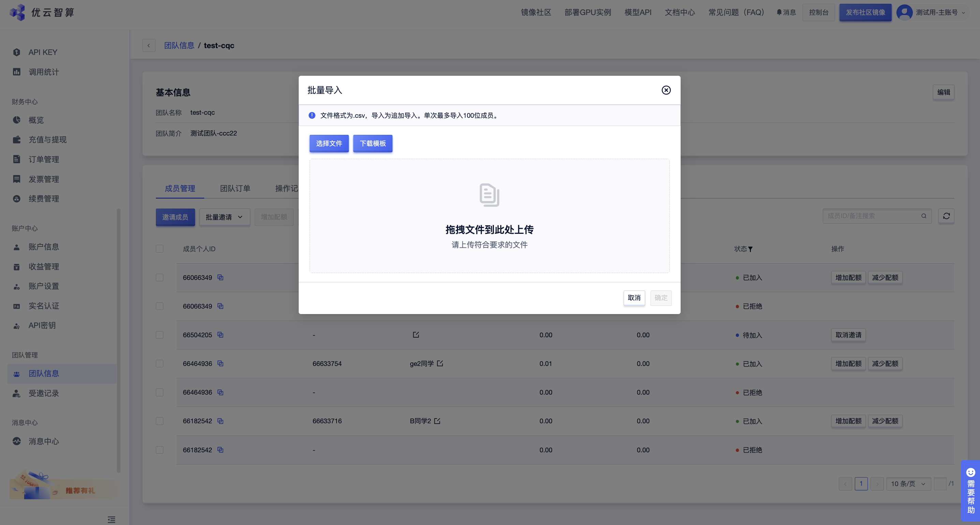Open 订单管理 in the sidebar
Screen dimensions: 980x525
[x=44, y=159]
